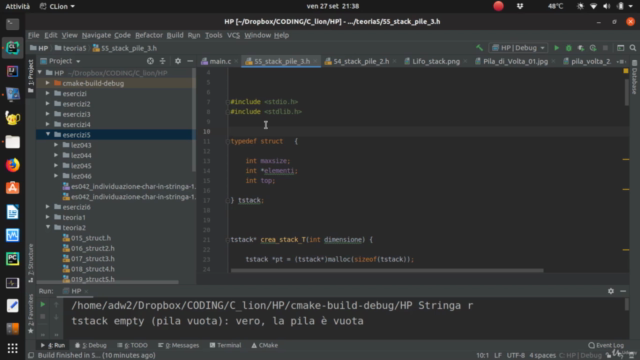The image size is (640, 360).
Task: Collapse the teoria2 folder
Action: click(48, 227)
